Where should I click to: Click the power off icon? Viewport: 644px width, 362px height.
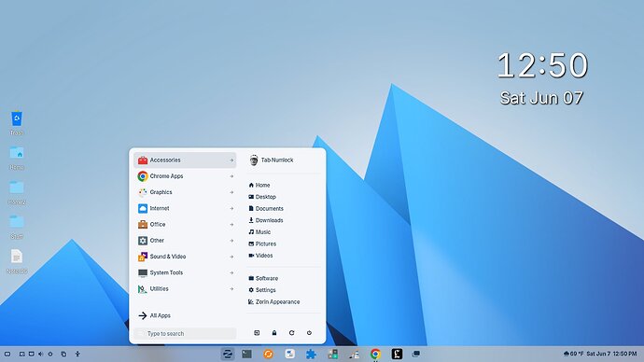click(309, 333)
